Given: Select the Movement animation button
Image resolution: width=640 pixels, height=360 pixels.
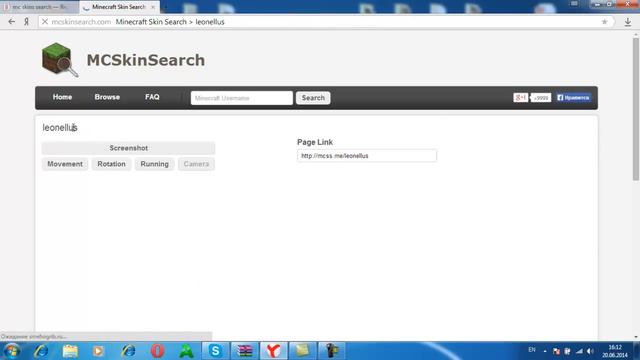Looking at the screenshot, I should (65, 164).
